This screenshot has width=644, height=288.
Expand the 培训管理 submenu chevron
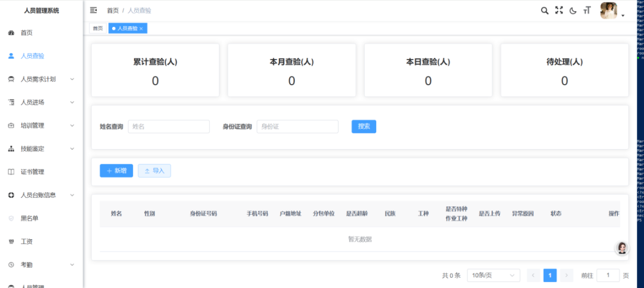coord(72,126)
